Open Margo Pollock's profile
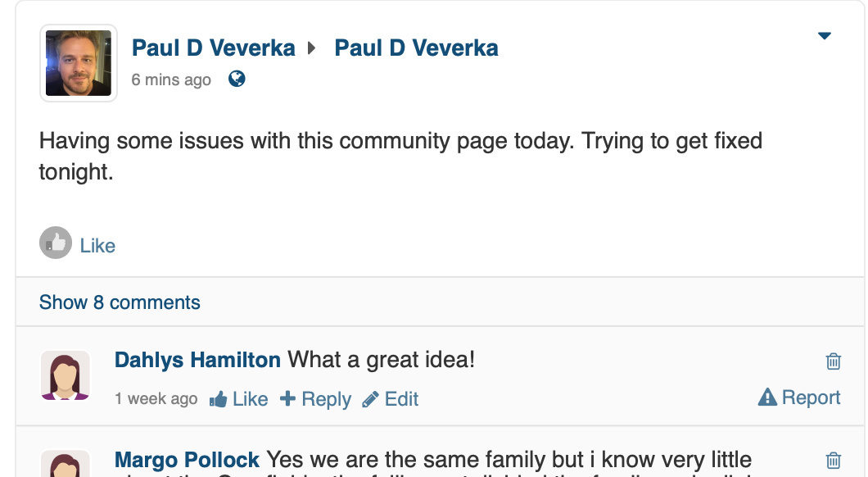Viewport: 868px width, 477px height. (187, 460)
